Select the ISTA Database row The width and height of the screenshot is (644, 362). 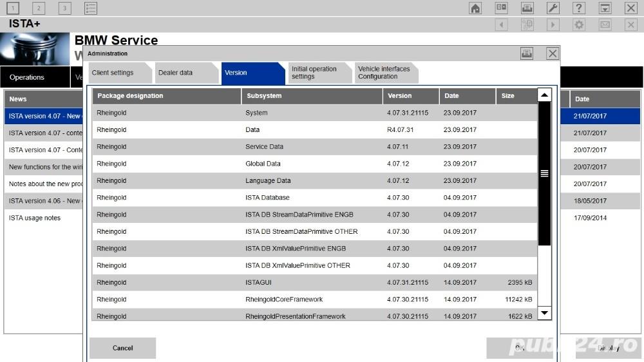click(x=315, y=198)
